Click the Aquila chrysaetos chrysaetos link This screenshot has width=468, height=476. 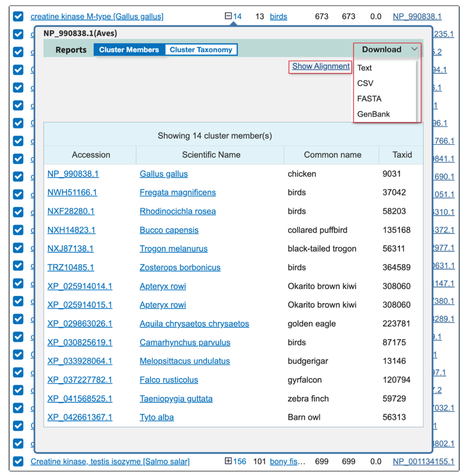click(x=194, y=324)
